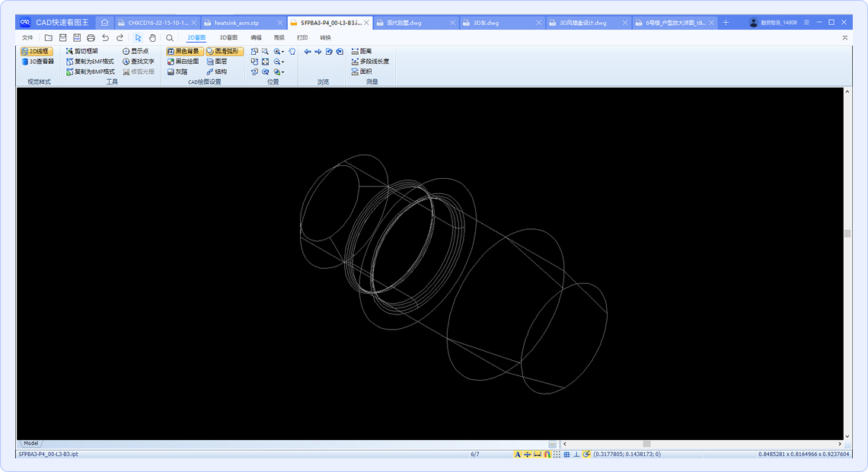
Task: Switch to the 转换 convert ribbon tab
Action: [x=326, y=37]
